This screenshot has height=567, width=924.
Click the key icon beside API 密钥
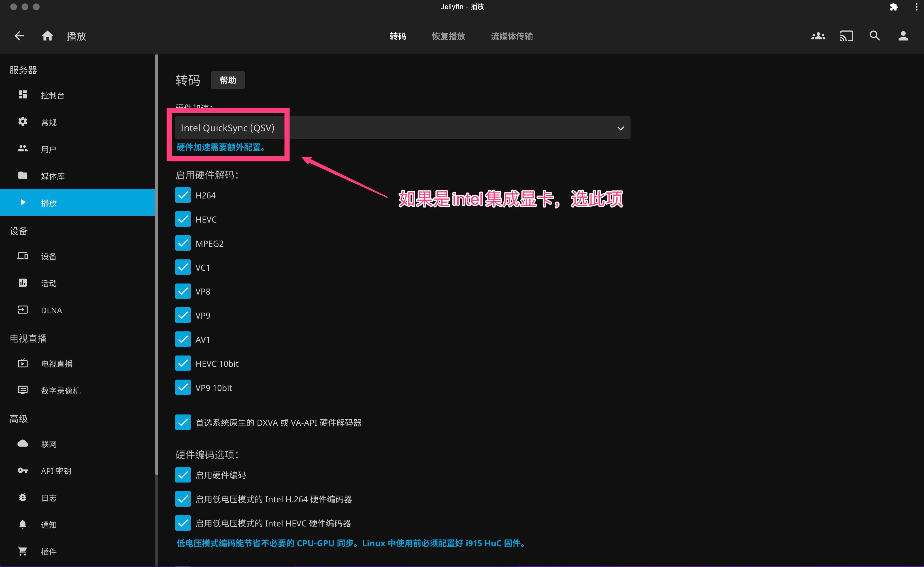[x=23, y=471]
